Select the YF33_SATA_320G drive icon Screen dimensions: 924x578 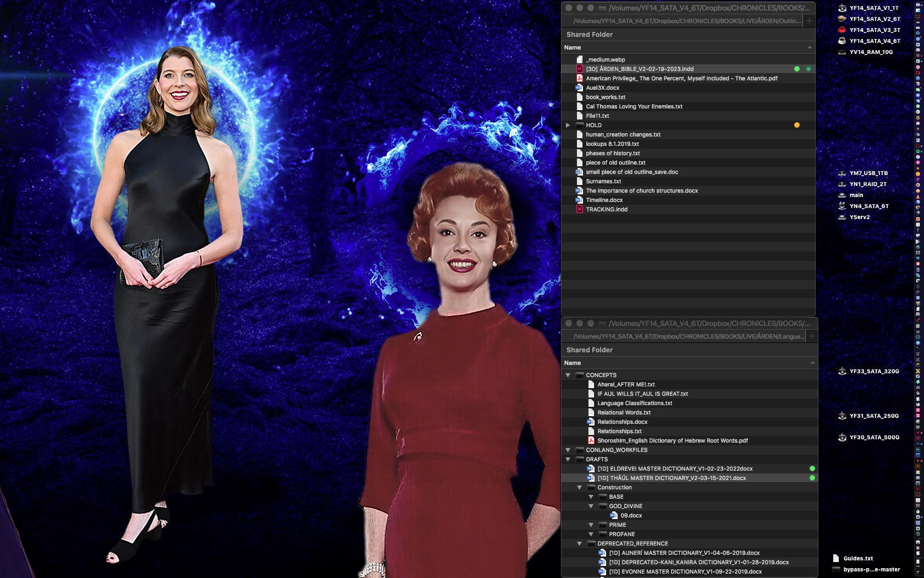click(x=842, y=371)
